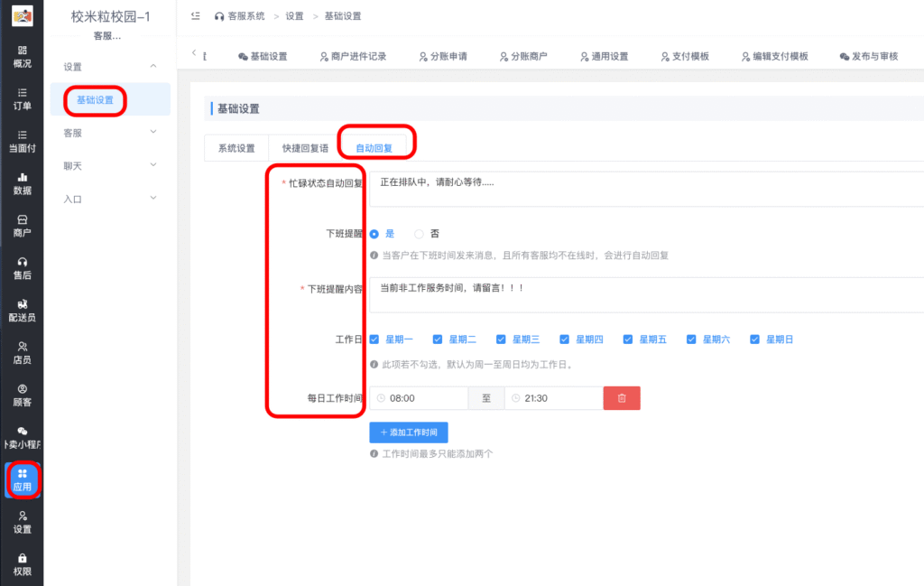The height and width of the screenshot is (586, 924).
Task: Select the 配送员 delivery staff icon
Action: coord(21,311)
